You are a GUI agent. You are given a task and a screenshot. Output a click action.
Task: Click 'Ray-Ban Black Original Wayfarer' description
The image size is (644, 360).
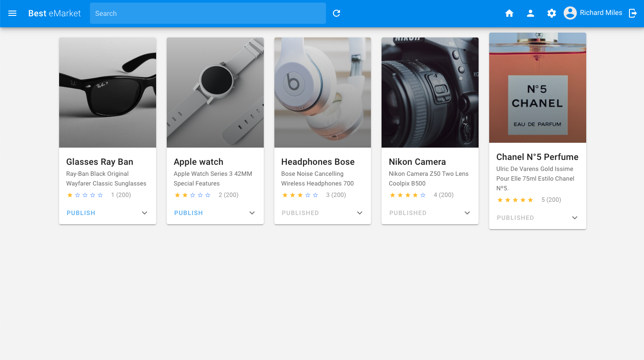coord(106,178)
